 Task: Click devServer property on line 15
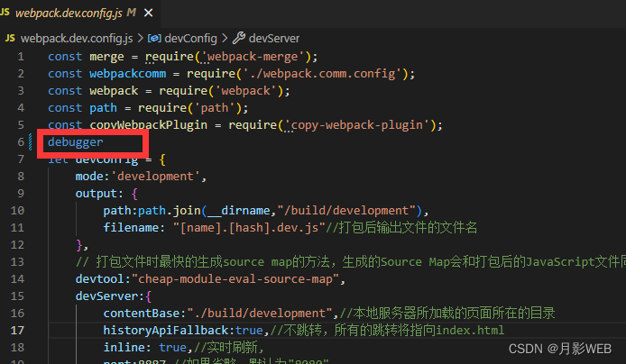[x=106, y=296]
